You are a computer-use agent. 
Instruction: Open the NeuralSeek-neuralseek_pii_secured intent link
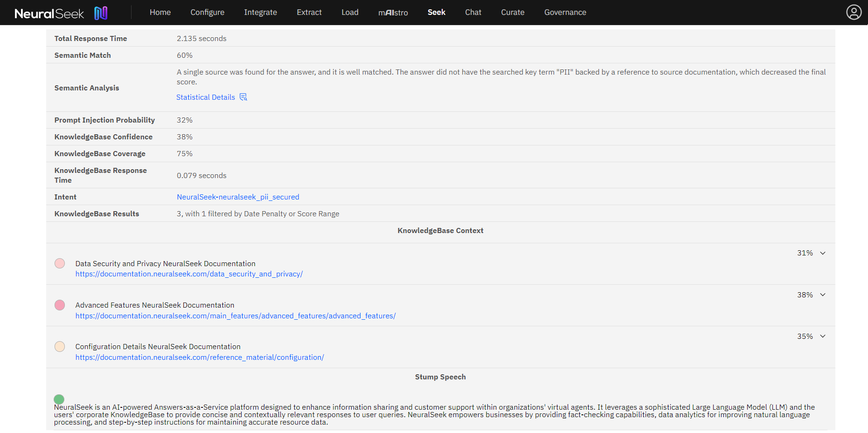[x=238, y=197]
